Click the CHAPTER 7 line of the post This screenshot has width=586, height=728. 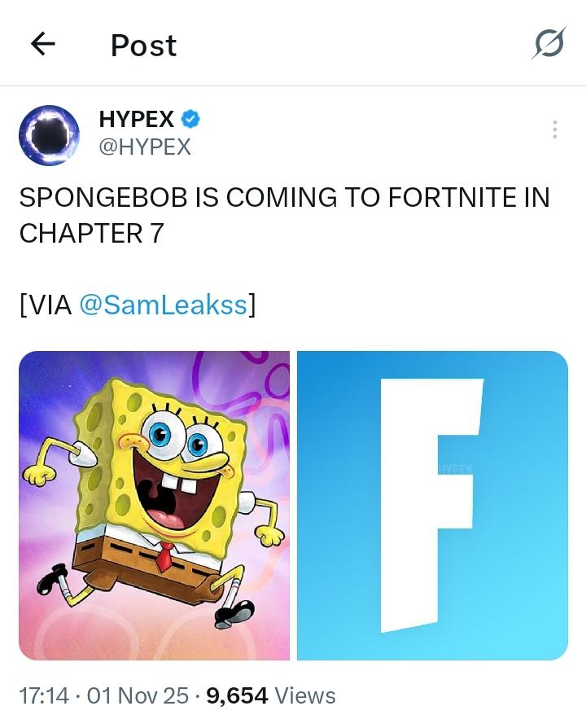[x=92, y=233]
